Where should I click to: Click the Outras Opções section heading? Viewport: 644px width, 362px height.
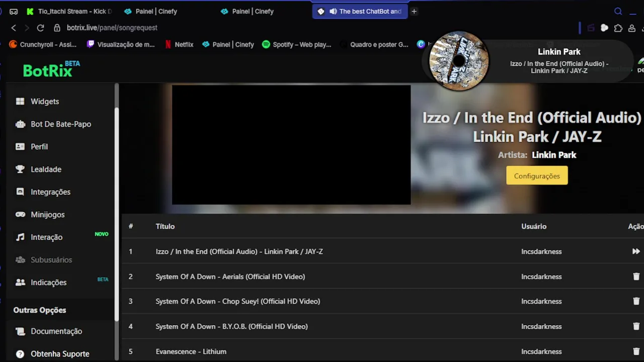pyautogui.click(x=40, y=310)
